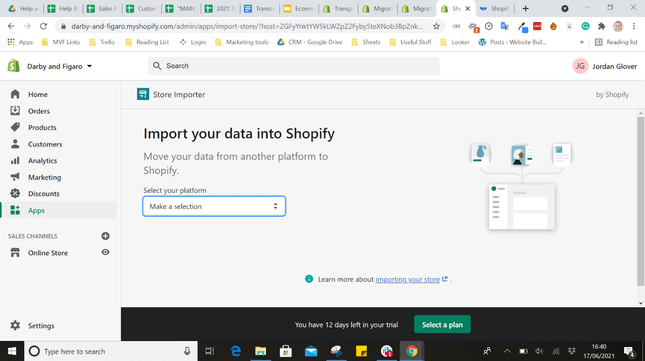645x361 pixels.
Task: Click the Store Importer app icon
Action: point(143,94)
